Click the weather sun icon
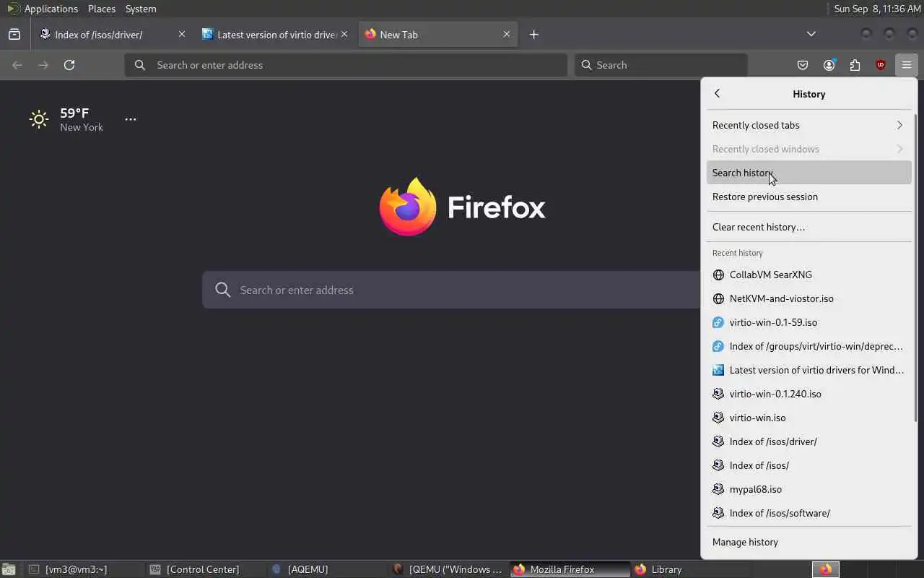The image size is (924, 578). tap(39, 119)
